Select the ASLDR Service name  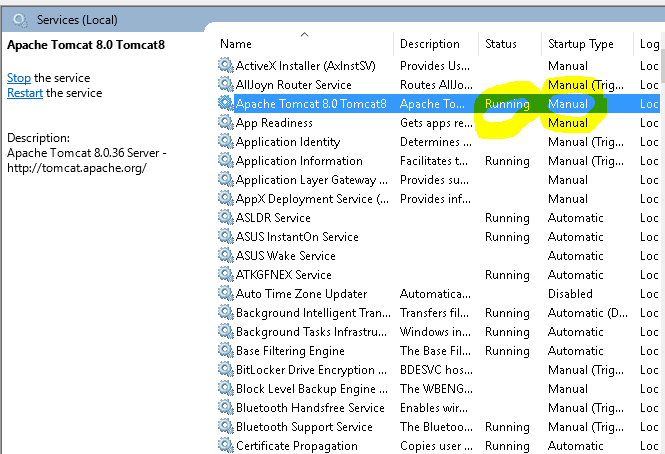coord(273,218)
